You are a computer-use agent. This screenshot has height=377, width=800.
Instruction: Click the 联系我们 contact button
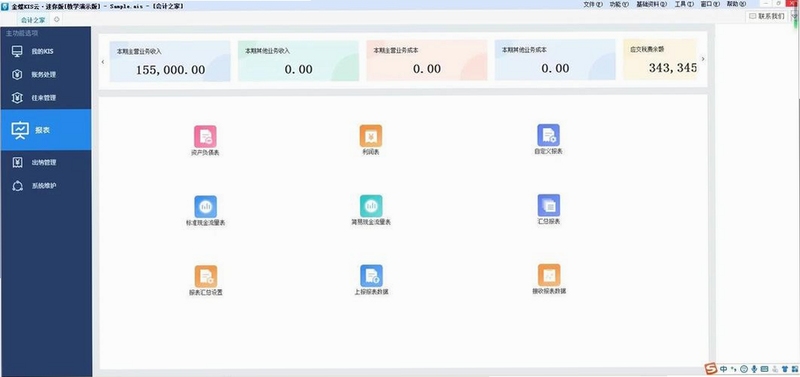coord(767,16)
